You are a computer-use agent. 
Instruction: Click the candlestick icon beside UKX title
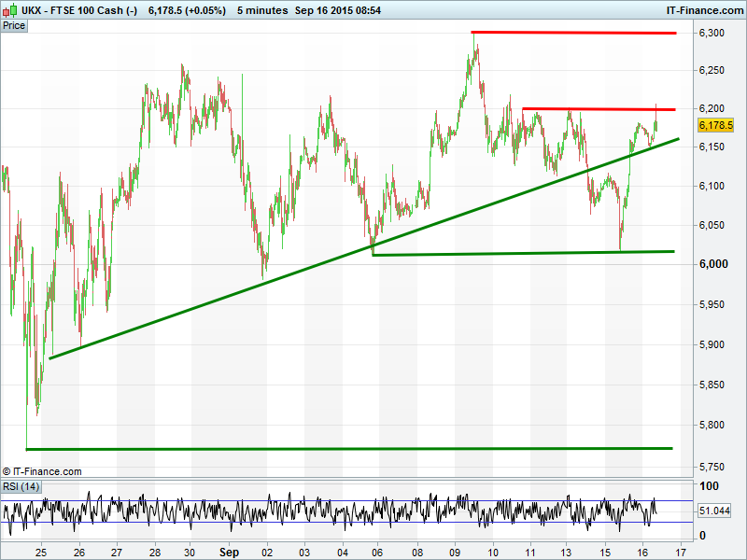[9, 9]
